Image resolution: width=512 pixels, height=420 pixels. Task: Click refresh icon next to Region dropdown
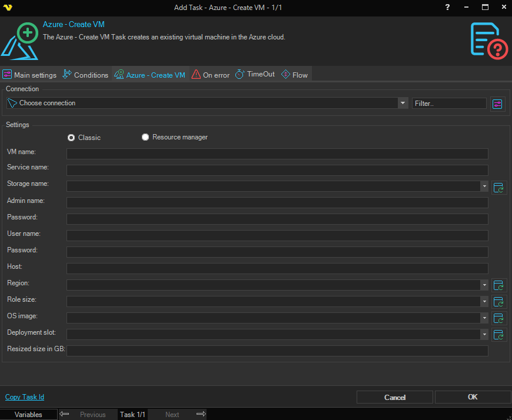coord(499,286)
